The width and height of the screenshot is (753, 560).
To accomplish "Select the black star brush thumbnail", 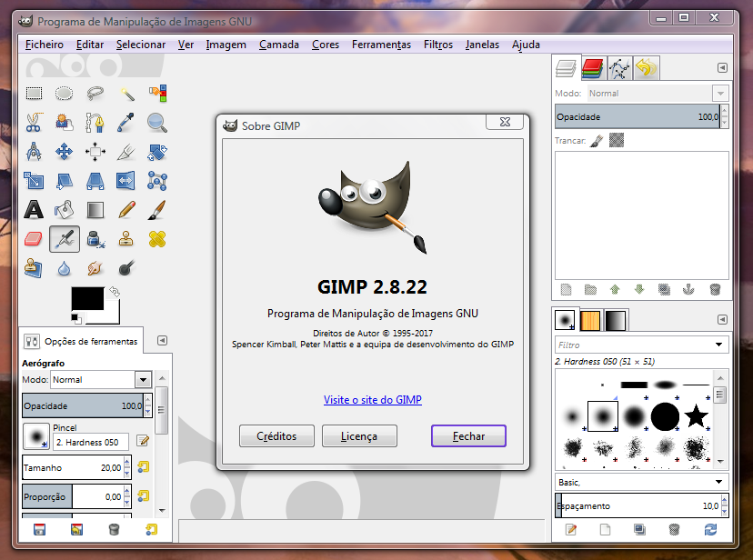I will pos(696,415).
